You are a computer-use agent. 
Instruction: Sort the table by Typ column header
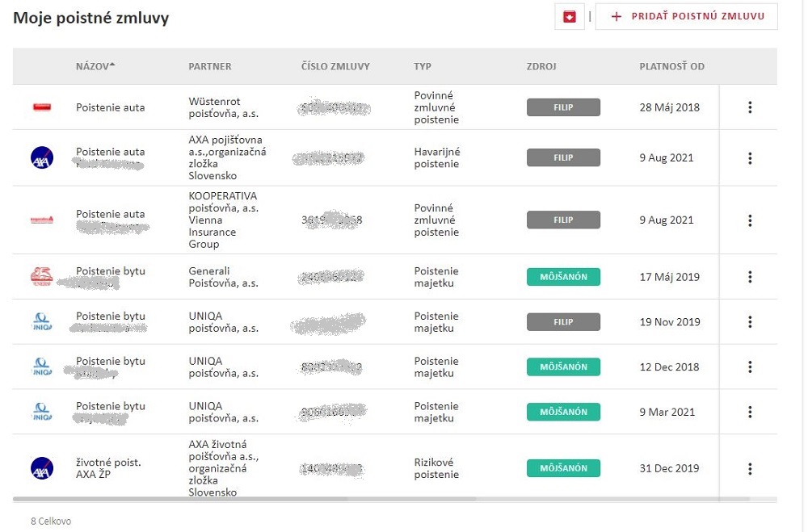(423, 66)
